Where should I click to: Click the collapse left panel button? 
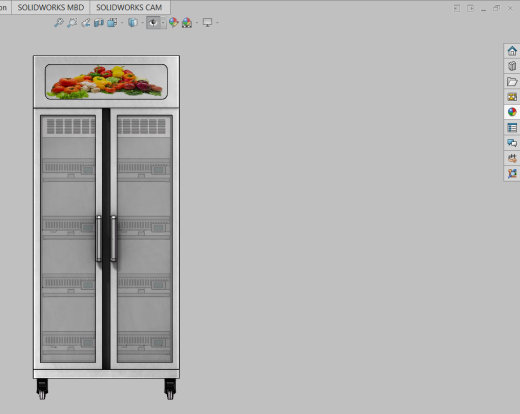pyautogui.click(x=457, y=8)
